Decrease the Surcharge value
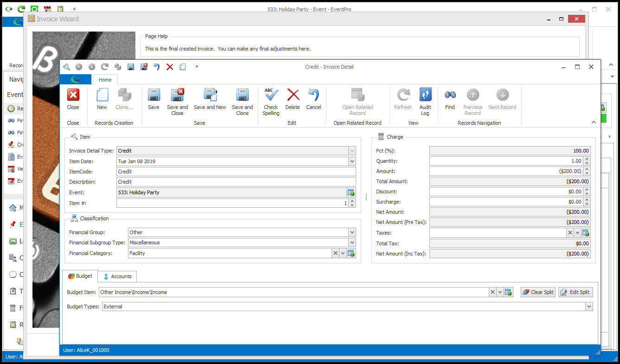This screenshot has width=620, height=364. tap(587, 204)
